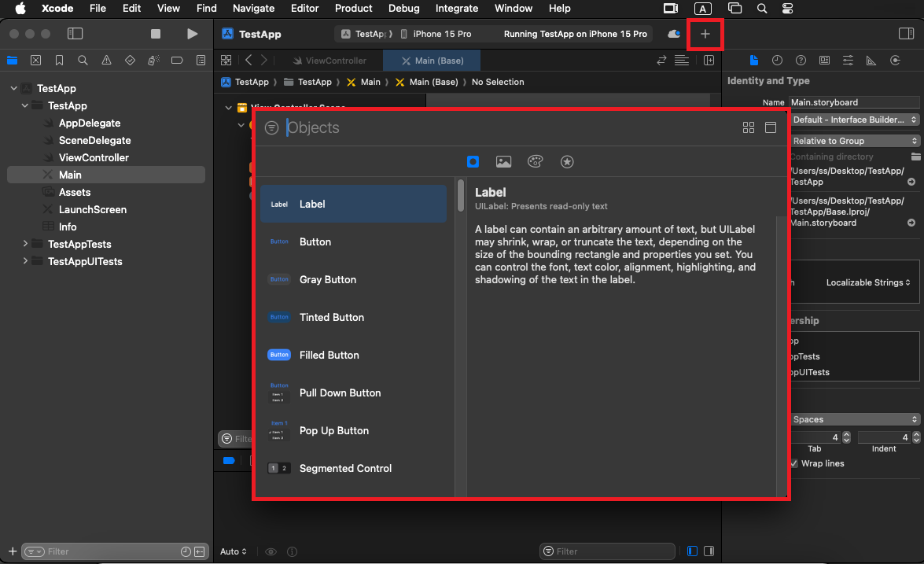
Task: Open Spotlight search in menu bar
Action: tap(762, 8)
